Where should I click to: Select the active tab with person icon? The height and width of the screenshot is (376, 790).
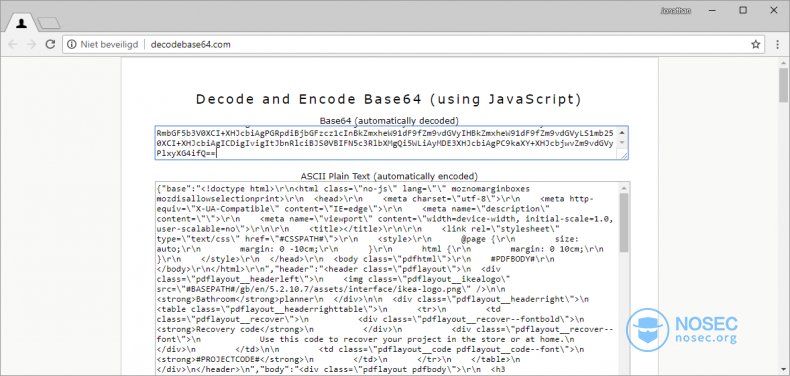(21, 23)
